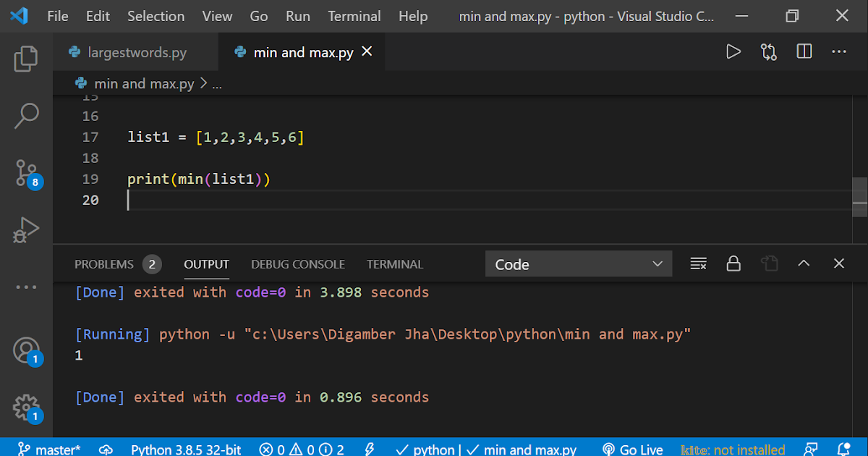Toggle auto-scroll lock in the Output panel
The image size is (868, 456).
(x=733, y=263)
